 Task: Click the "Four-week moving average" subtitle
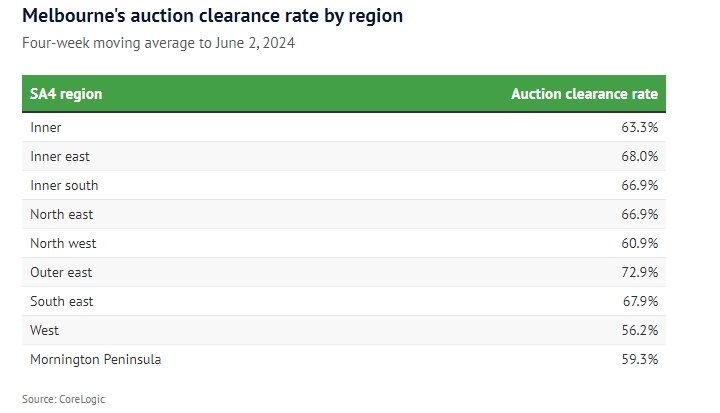pyautogui.click(x=159, y=43)
